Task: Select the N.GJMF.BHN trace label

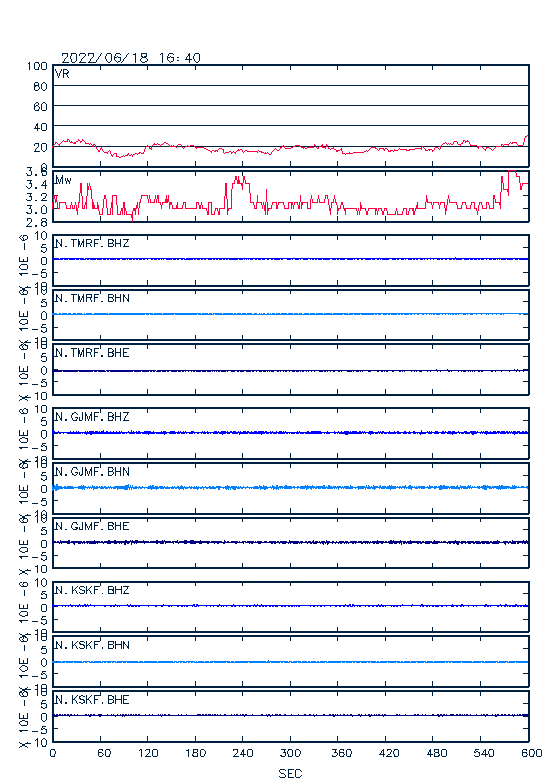Action: [92, 471]
